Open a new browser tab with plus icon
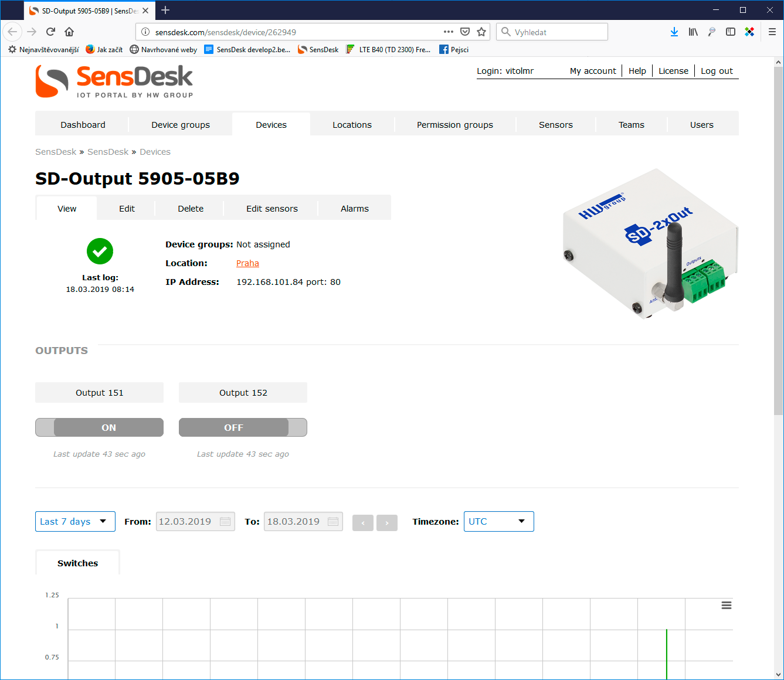 point(165,10)
